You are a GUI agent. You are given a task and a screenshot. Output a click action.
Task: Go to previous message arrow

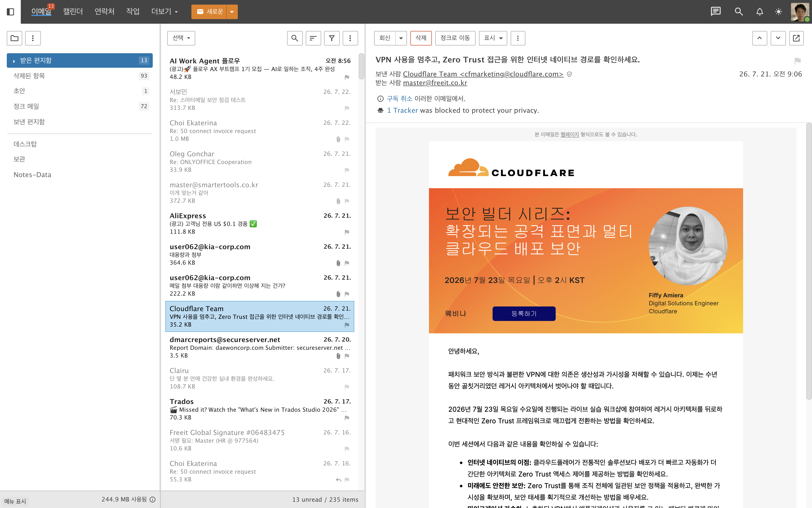click(x=760, y=38)
